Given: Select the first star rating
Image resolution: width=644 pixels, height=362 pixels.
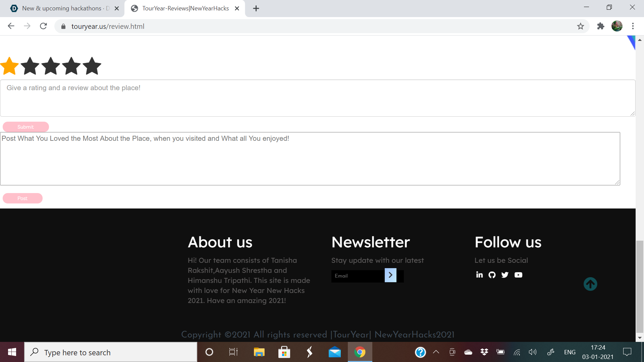Looking at the screenshot, I should click(9, 66).
